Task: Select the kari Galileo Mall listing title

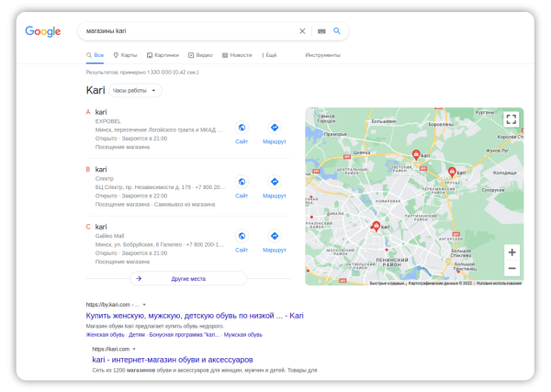Action: (x=101, y=227)
